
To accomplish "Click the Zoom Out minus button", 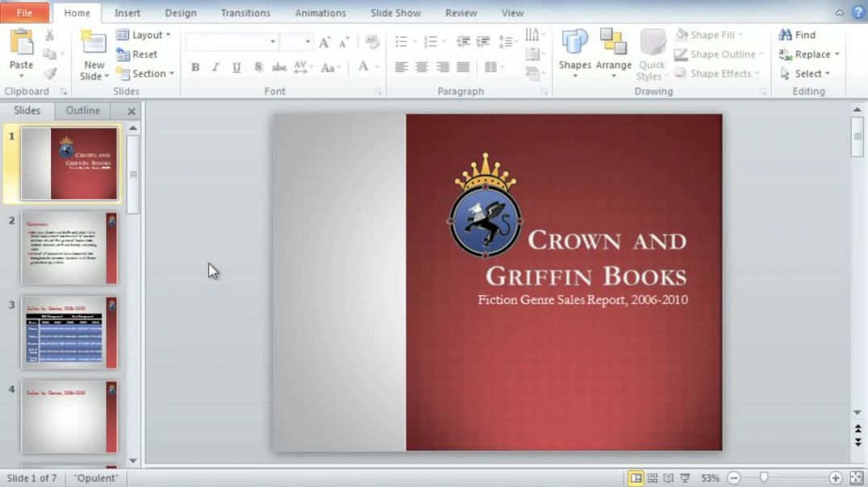I will (734, 477).
